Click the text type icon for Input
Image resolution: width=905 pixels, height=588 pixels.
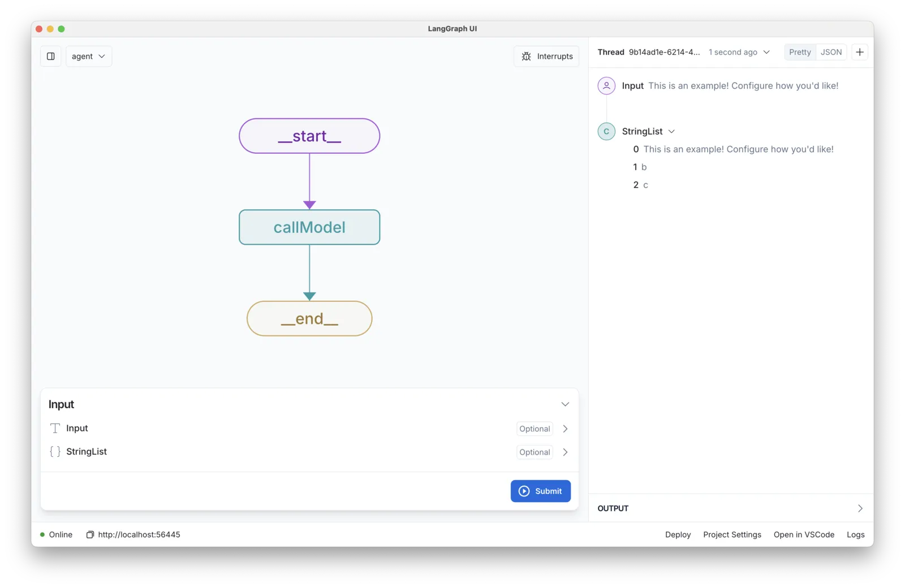[55, 428]
